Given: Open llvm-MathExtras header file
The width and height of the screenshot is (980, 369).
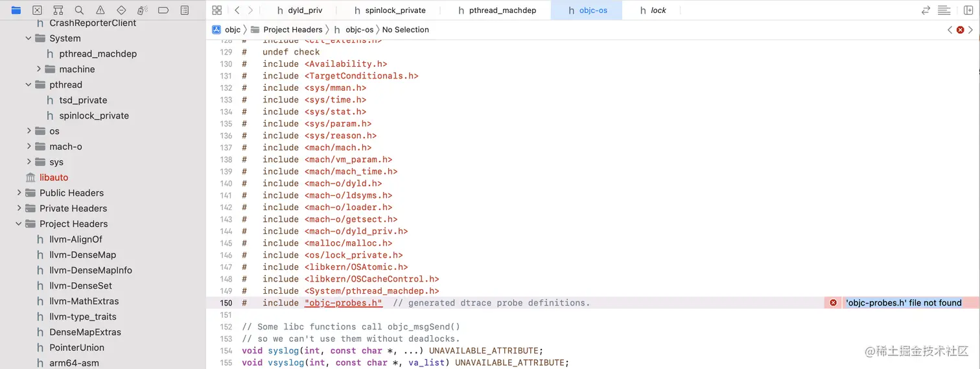Looking at the screenshot, I should [84, 301].
